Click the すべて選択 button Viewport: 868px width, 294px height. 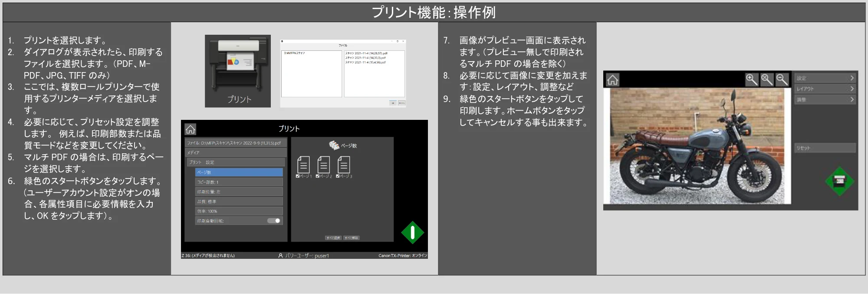pos(333,238)
